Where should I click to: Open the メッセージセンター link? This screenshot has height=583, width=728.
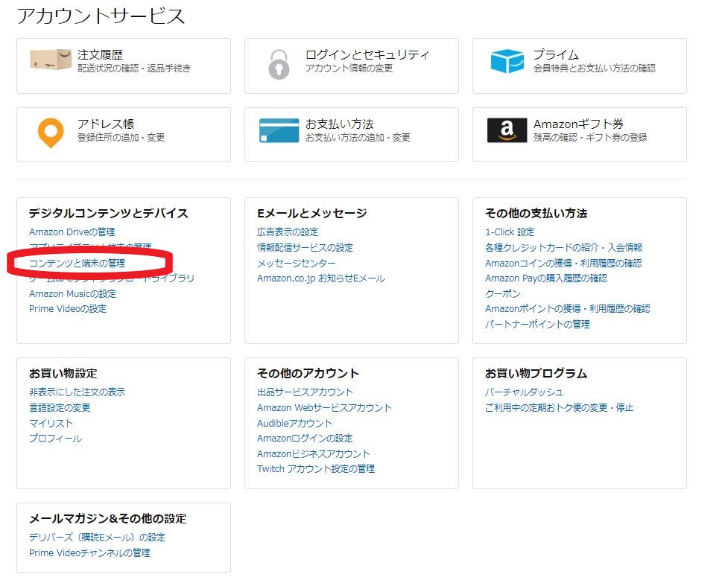tap(297, 263)
